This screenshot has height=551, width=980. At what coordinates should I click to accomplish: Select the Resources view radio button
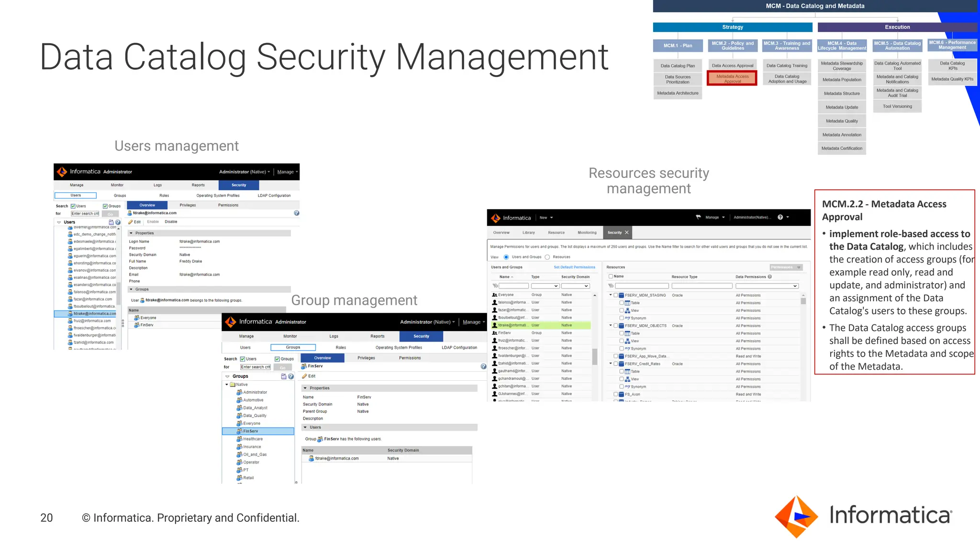click(547, 257)
